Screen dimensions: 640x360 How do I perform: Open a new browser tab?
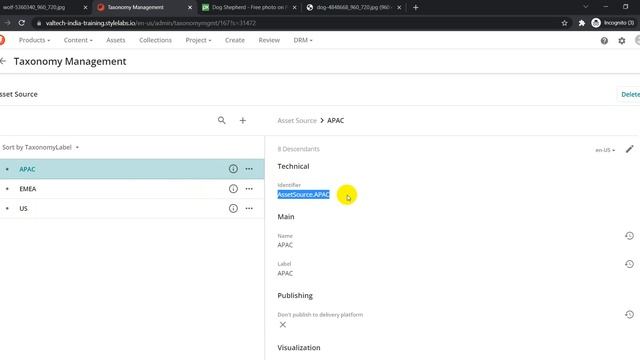coord(416,7)
